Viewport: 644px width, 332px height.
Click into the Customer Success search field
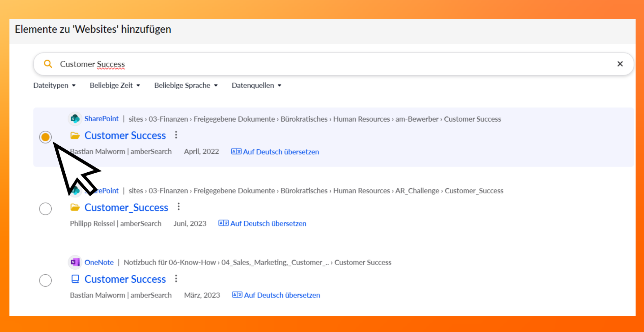(333, 64)
